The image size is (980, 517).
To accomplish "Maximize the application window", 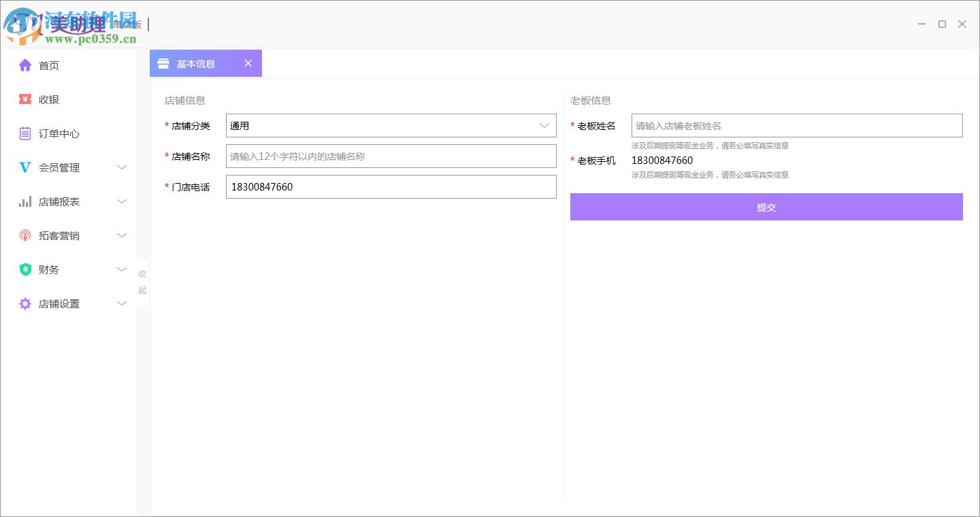I will [942, 24].
